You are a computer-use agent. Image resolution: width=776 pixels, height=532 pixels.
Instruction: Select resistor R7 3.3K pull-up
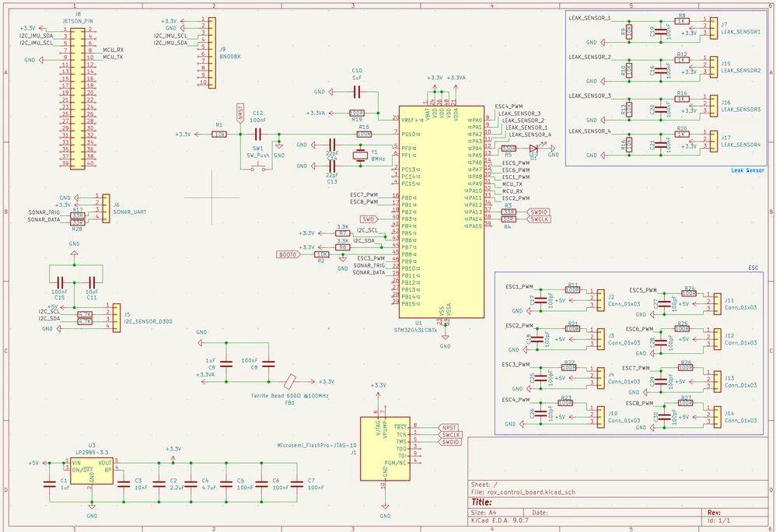(x=342, y=233)
